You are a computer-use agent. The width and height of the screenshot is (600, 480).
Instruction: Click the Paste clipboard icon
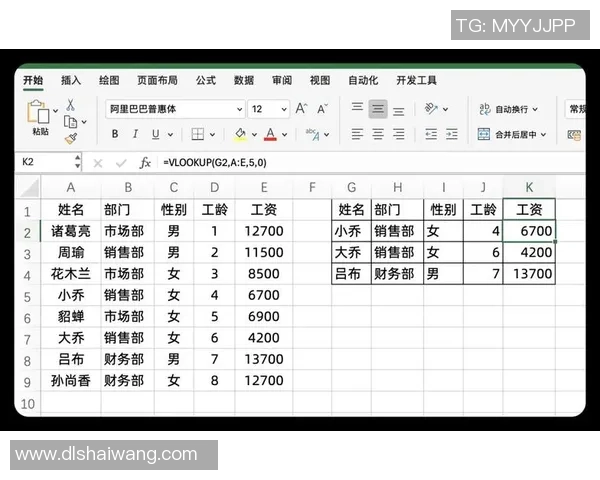click(38, 111)
